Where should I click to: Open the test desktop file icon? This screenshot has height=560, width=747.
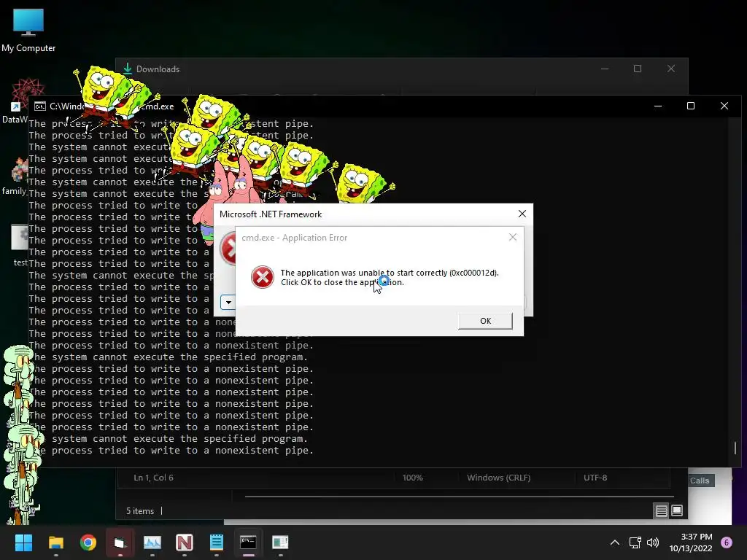[x=19, y=245]
